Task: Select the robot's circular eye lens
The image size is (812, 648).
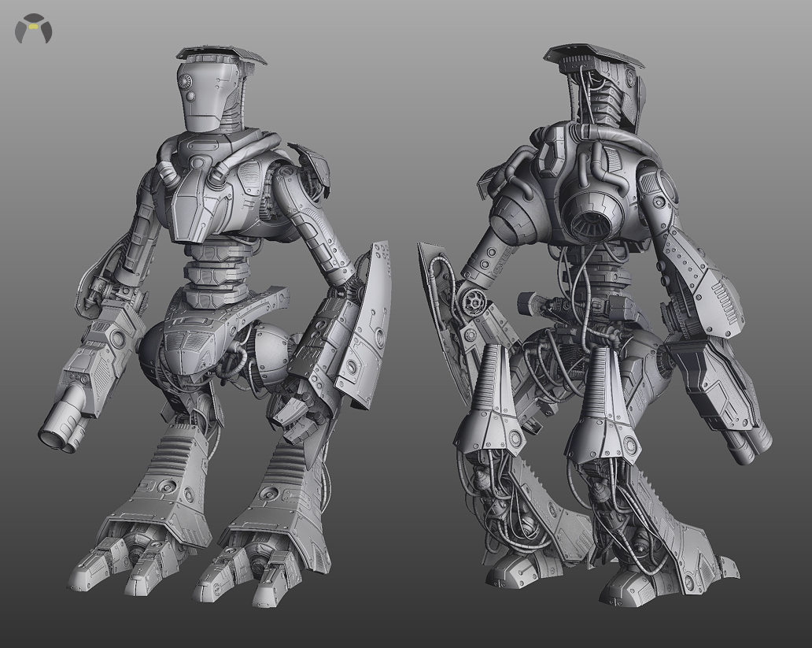Action: [x=187, y=83]
